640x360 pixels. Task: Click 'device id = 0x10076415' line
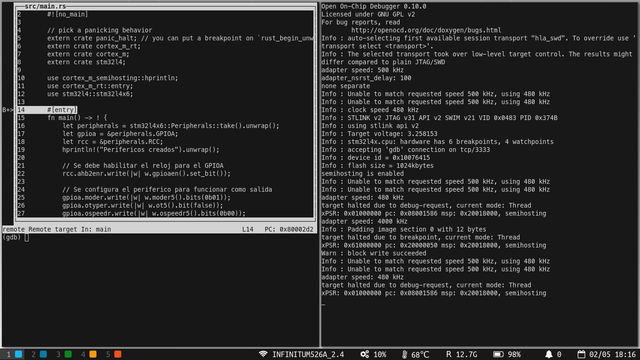376,158
